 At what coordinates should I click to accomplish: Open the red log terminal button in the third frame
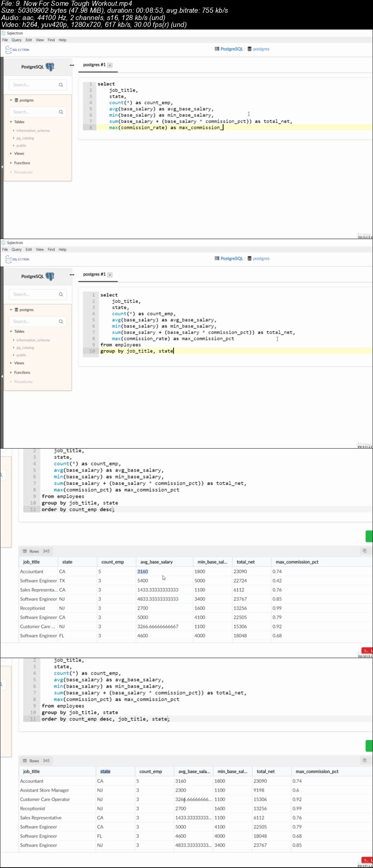pyautogui.click(x=367, y=650)
